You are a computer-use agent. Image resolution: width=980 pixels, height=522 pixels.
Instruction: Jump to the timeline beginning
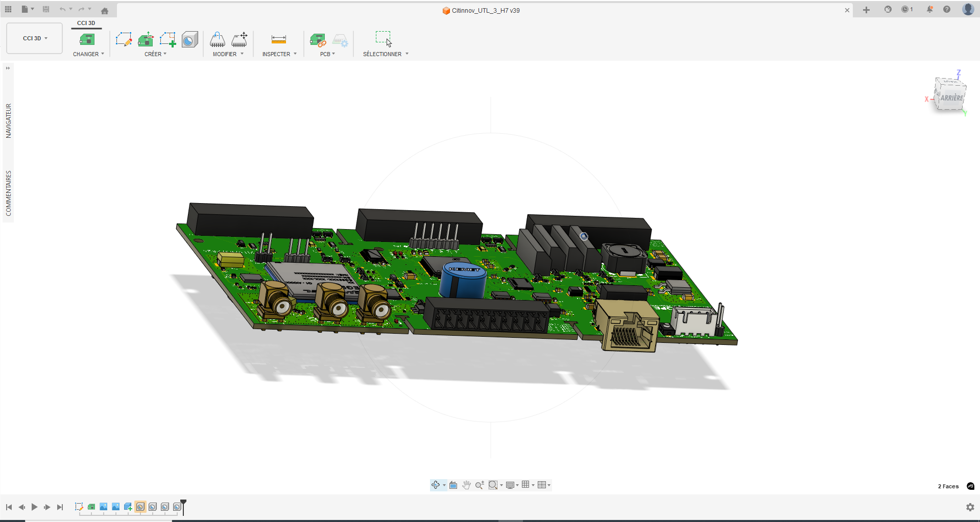point(9,507)
